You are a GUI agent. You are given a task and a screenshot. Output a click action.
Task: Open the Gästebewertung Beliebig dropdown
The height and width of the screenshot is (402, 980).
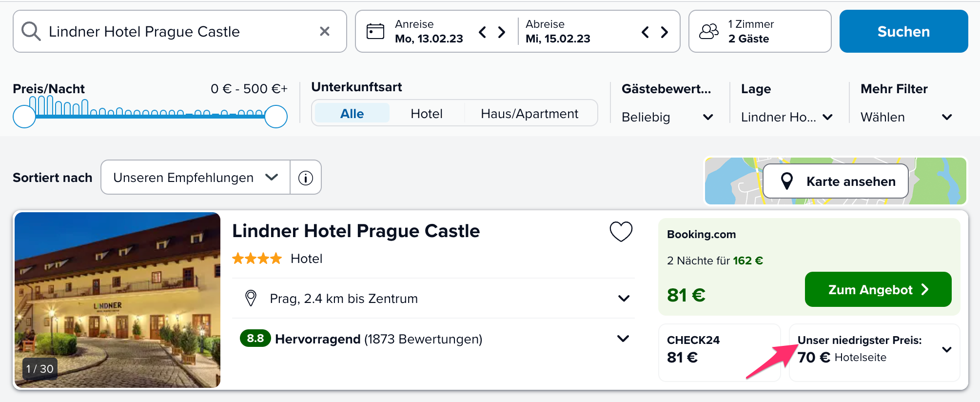[x=667, y=117]
